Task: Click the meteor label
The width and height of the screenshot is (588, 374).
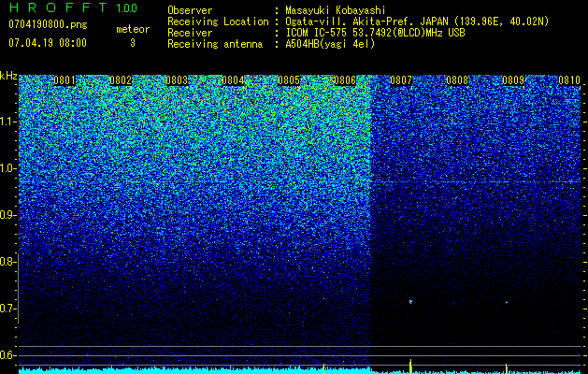Action: point(133,29)
